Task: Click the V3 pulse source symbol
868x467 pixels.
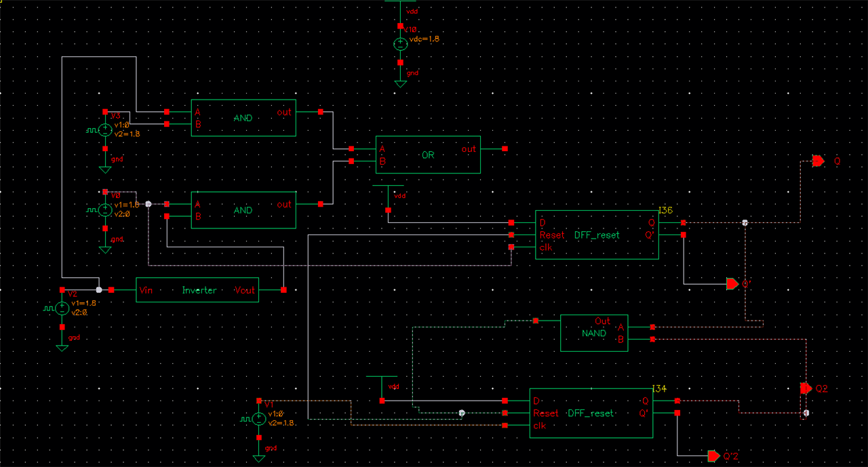Action: click(x=105, y=130)
